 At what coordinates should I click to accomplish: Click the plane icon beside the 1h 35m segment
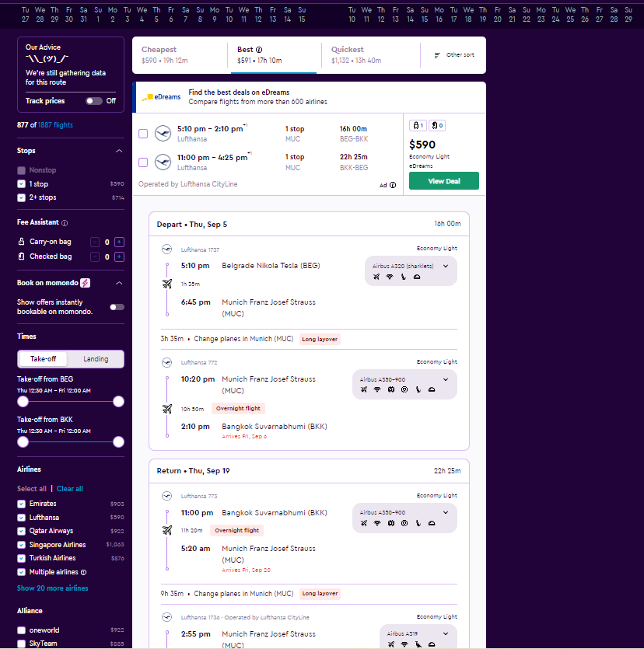(x=167, y=284)
